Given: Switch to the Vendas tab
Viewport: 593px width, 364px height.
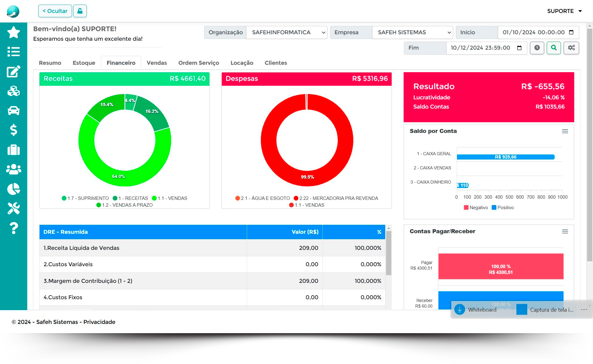Looking at the screenshot, I should pos(157,63).
